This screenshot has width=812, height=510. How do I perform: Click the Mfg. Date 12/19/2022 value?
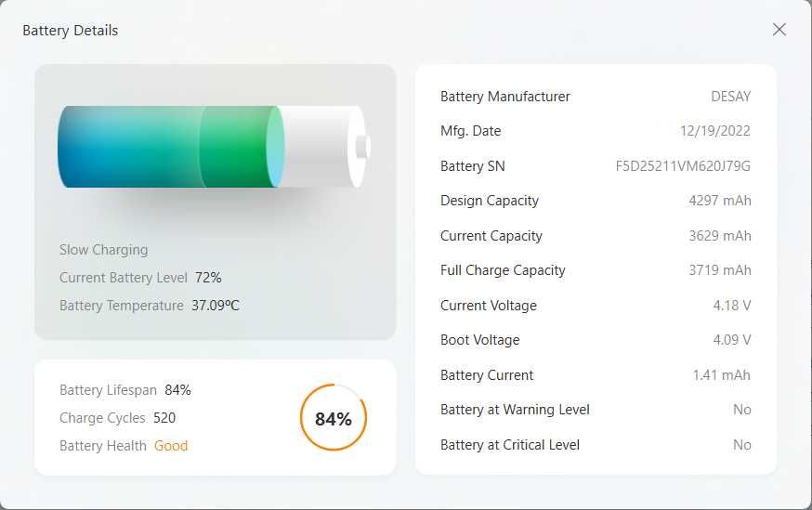(714, 131)
